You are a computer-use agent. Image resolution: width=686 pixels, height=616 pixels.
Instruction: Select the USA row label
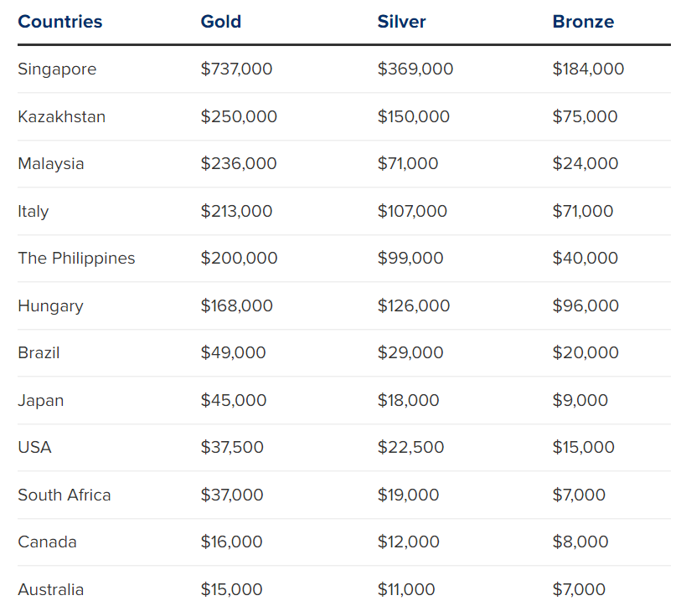click(34, 448)
